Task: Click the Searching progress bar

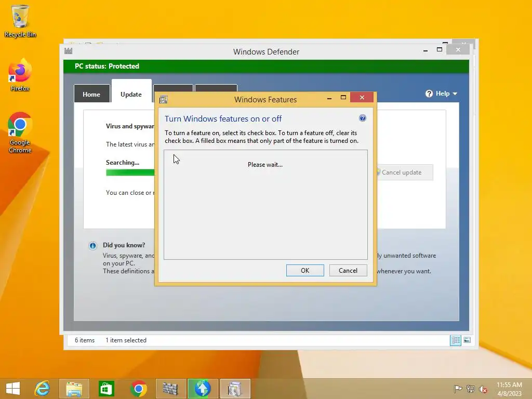Action: pyautogui.click(x=130, y=172)
